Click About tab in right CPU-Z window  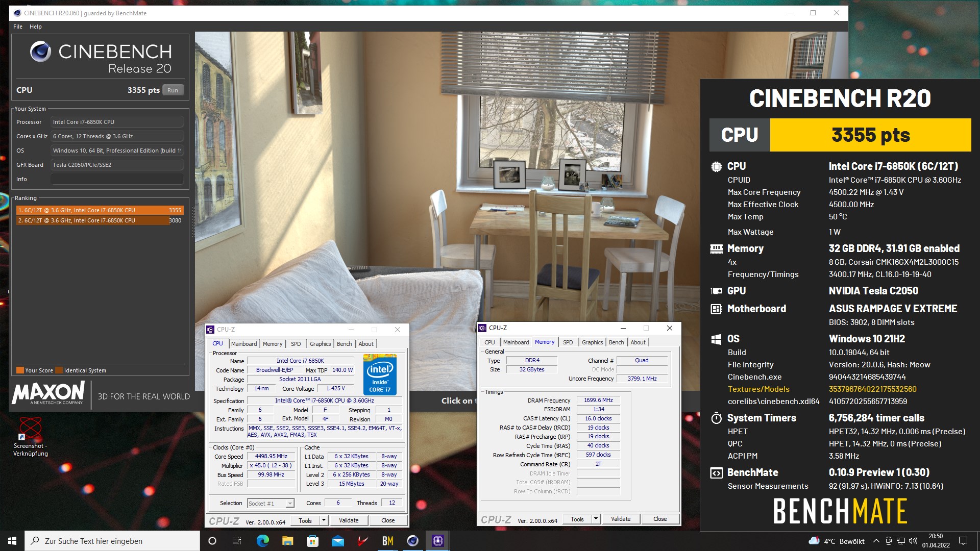click(638, 342)
